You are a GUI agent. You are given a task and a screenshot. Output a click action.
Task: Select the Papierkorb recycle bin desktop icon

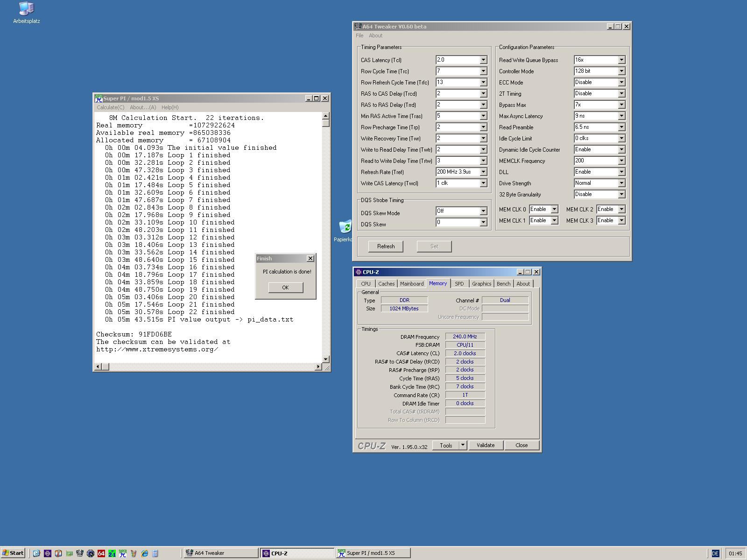[x=345, y=231]
